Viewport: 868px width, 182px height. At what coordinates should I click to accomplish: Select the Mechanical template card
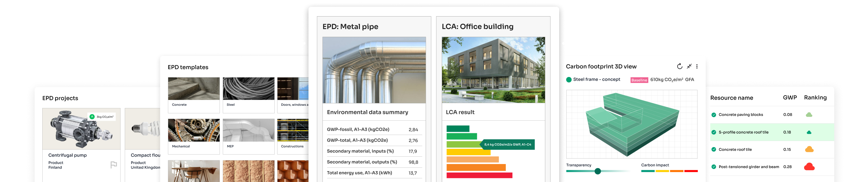tap(194, 136)
